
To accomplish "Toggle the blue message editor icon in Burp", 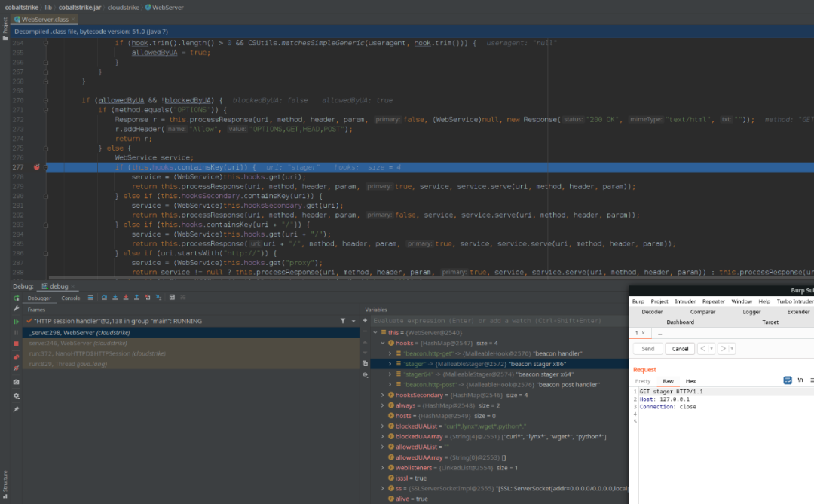I will [x=788, y=380].
